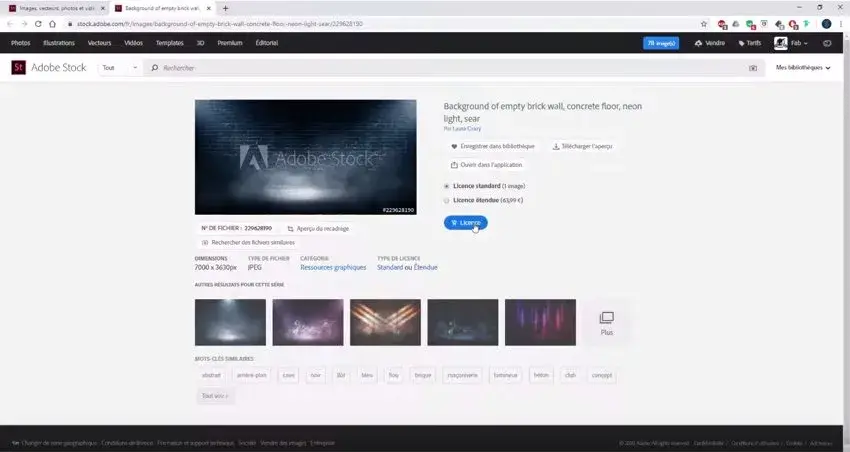
Task: Open visual search camera icon
Action: 753,68
